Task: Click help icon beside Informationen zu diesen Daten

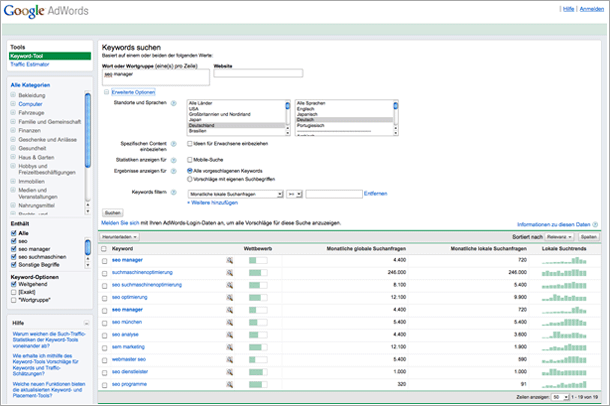Action: point(595,224)
